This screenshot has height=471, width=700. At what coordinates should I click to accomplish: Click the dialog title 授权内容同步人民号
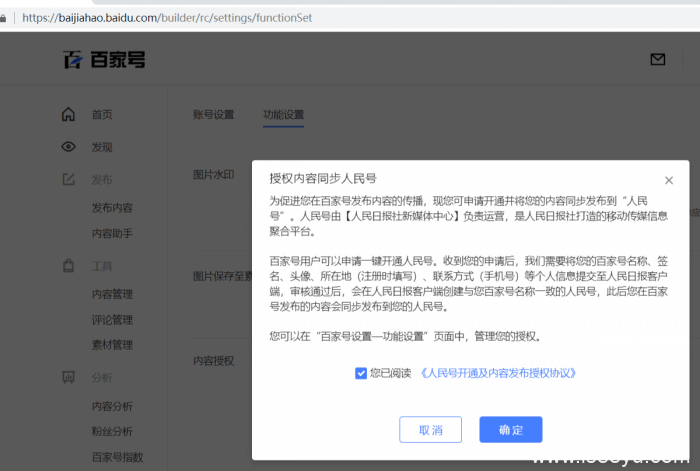(x=323, y=179)
